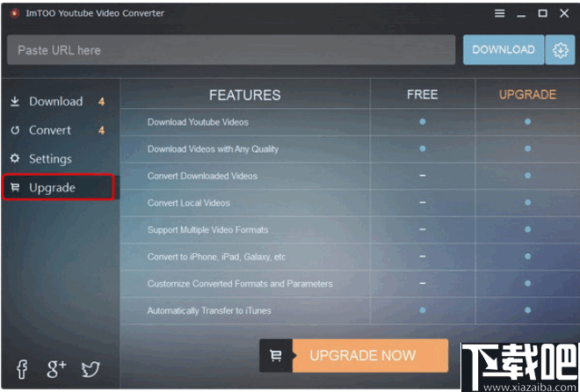Click the blue DOWNLOAD button
Viewport: 580px width, 392px height.
pyautogui.click(x=504, y=50)
